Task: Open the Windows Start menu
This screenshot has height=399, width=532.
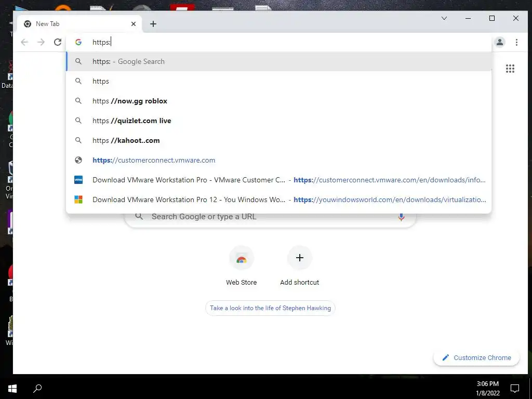Action: tap(12, 389)
